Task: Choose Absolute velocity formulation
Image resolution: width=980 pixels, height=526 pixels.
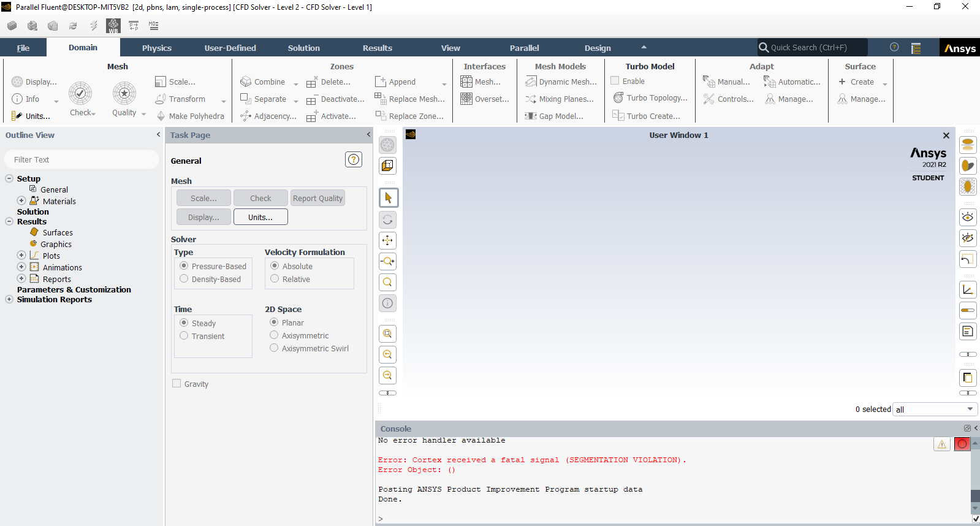Action: [x=291, y=266]
